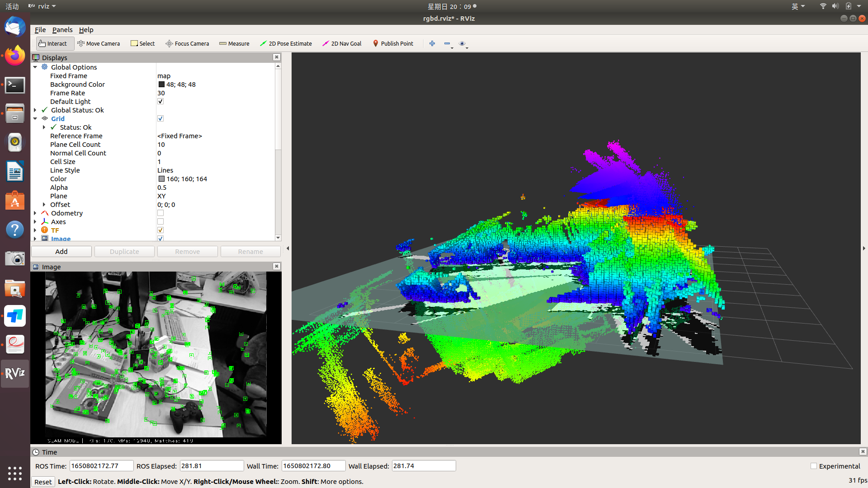868x488 pixels.
Task: Click the blue plus add-tool icon
Action: [432, 43]
